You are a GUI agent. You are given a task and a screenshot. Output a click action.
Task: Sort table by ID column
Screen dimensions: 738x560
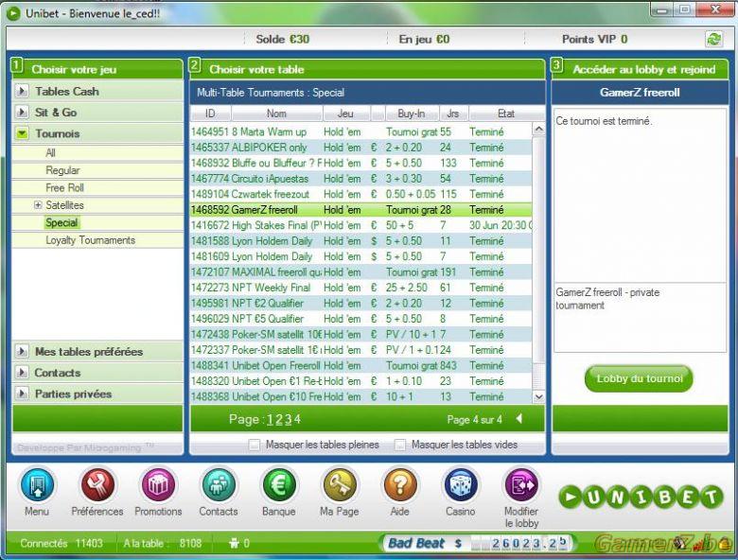[210, 114]
